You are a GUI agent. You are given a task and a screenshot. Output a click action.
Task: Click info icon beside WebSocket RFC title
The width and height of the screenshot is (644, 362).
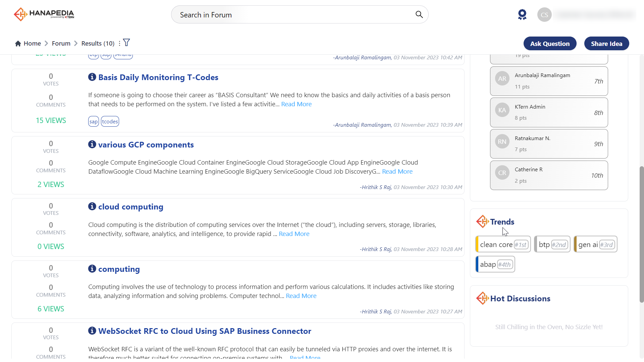point(92,331)
